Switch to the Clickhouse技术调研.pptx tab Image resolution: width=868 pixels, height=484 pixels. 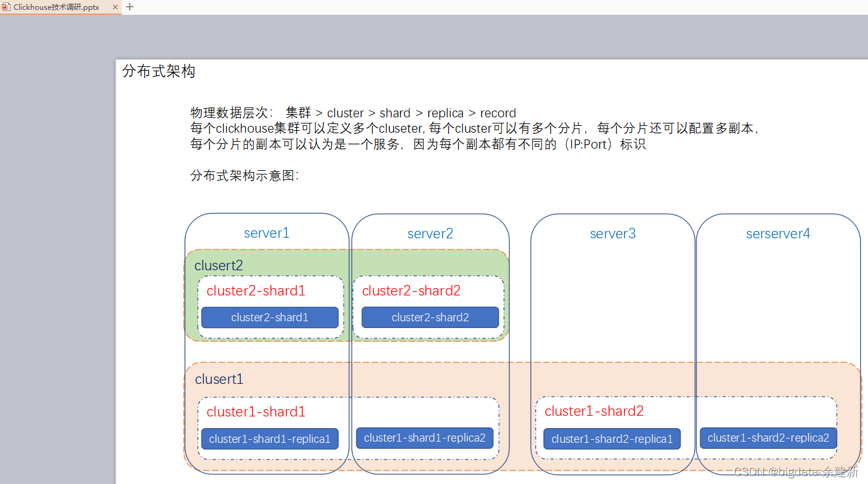click(x=60, y=7)
